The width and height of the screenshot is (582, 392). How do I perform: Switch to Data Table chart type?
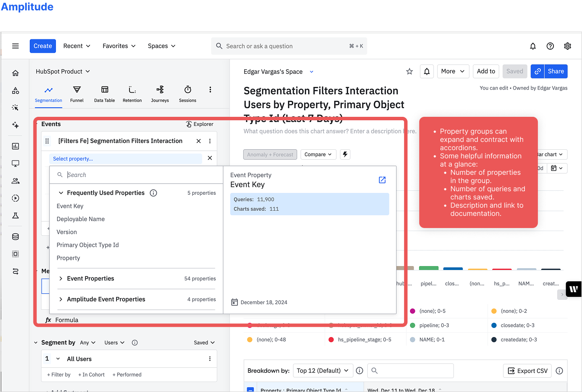(104, 94)
